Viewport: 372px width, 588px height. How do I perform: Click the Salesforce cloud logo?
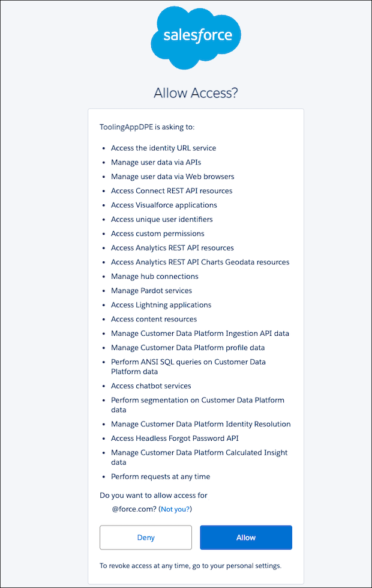click(x=196, y=37)
